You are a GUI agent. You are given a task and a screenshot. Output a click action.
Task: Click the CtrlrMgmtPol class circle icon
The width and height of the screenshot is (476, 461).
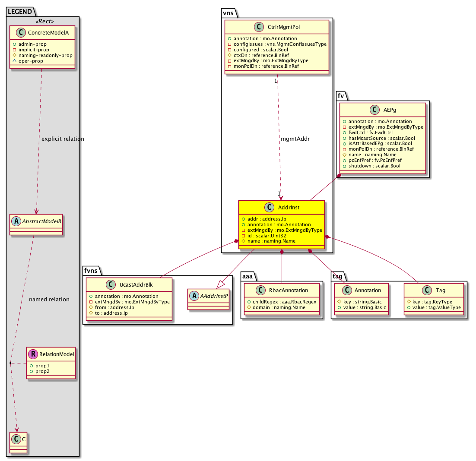pos(259,28)
